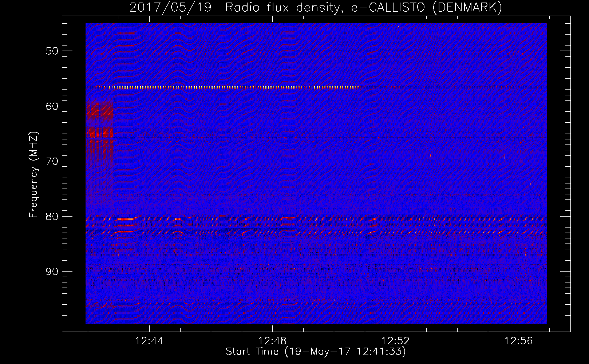589x364 pixels.
Task: Click the 80 MHz frequency label
Action: 52,217
